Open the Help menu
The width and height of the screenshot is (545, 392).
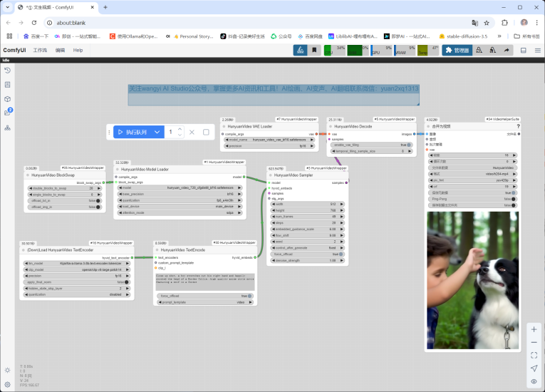click(78, 51)
